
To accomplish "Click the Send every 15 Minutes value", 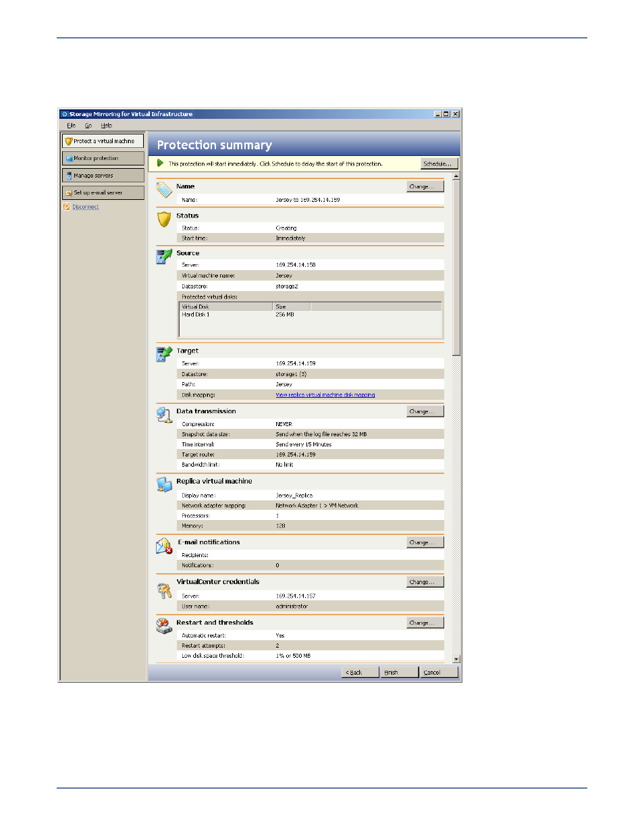I will [304, 444].
